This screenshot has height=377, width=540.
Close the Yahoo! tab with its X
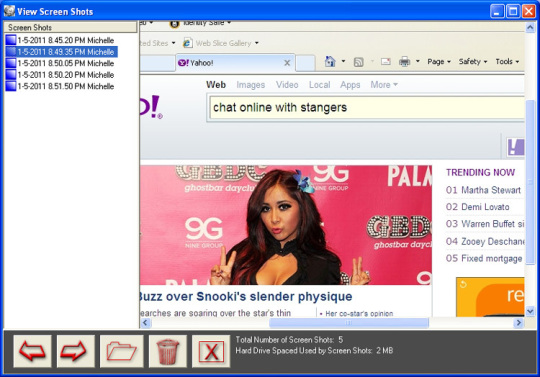tap(287, 63)
